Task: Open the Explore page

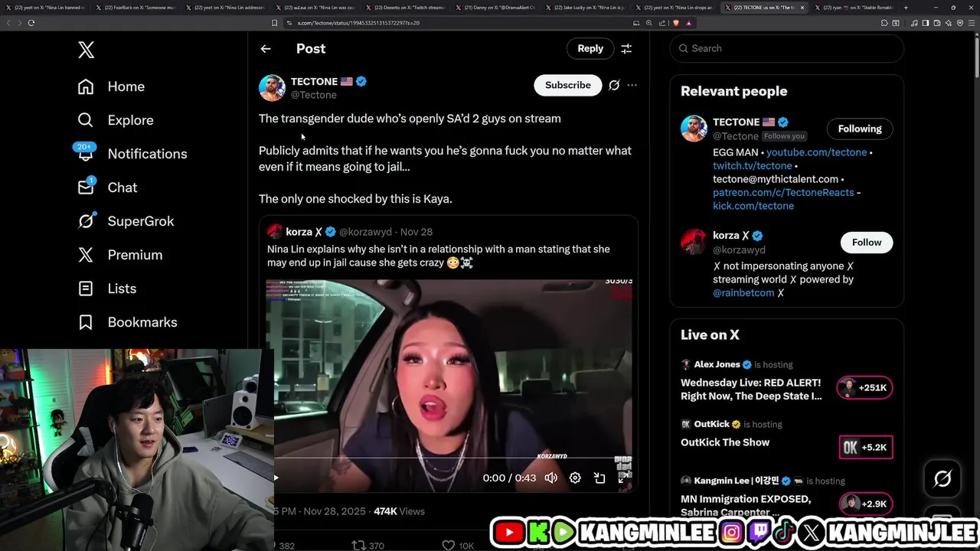Action: pyautogui.click(x=116, y=120)
